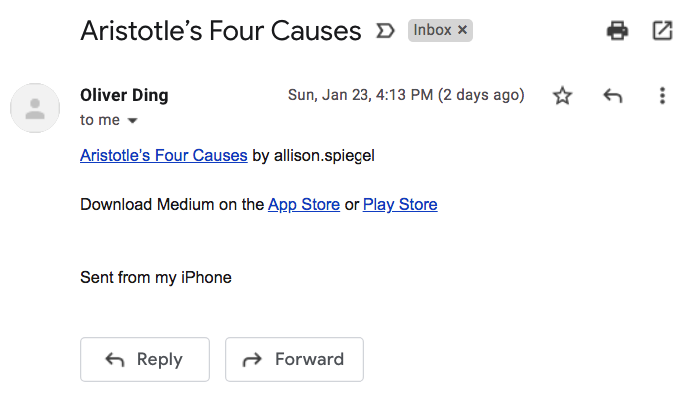Click the sender name Oliver Ding
Screen dimensions: 689x401
124,95
